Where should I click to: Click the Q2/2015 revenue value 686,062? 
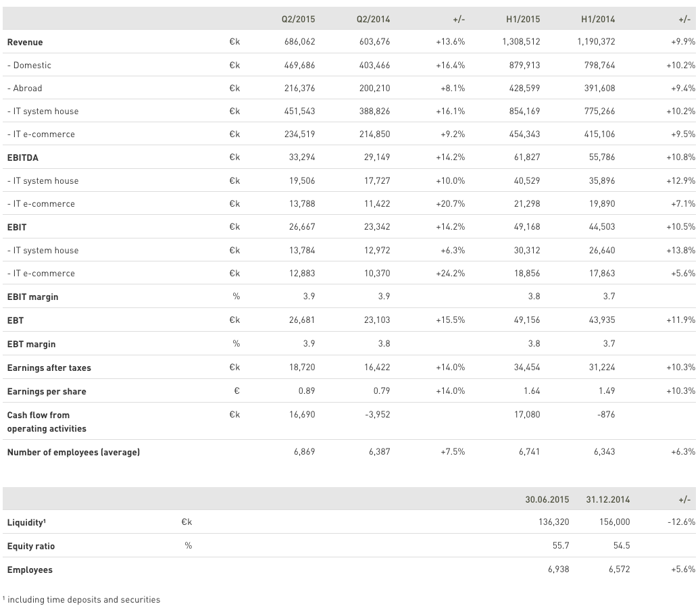click(x=299, y=42)
